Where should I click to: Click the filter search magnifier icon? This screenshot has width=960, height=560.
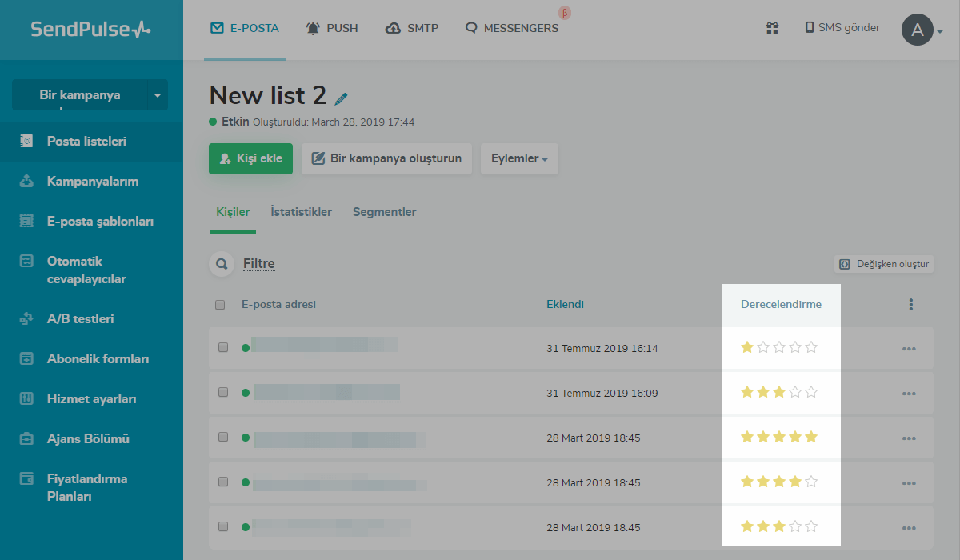point(221,264)
